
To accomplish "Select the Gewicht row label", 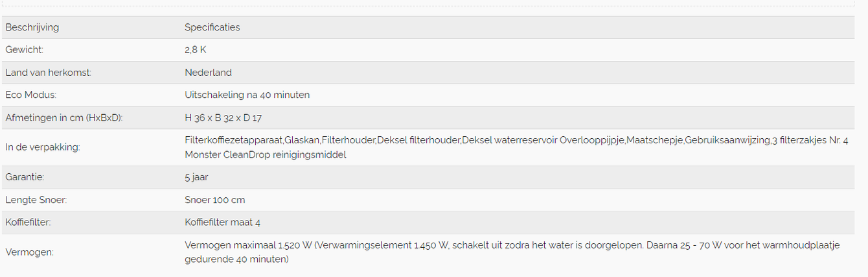I will click(x=25, y=50).
